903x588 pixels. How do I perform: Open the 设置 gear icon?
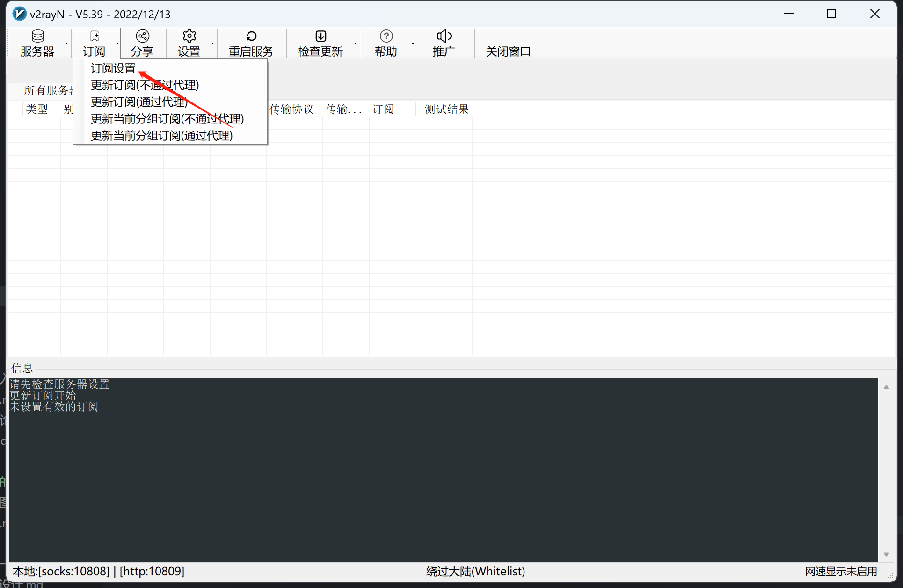189,36
